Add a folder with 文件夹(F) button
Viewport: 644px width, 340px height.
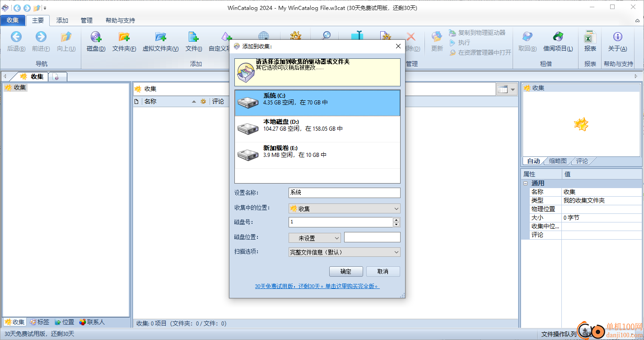[x=124, y=42]
